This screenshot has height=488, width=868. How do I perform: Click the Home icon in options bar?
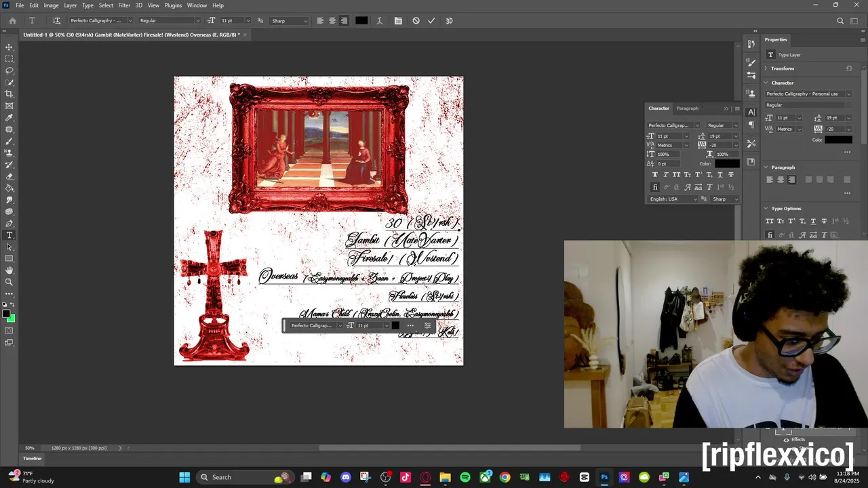[12, 20]
